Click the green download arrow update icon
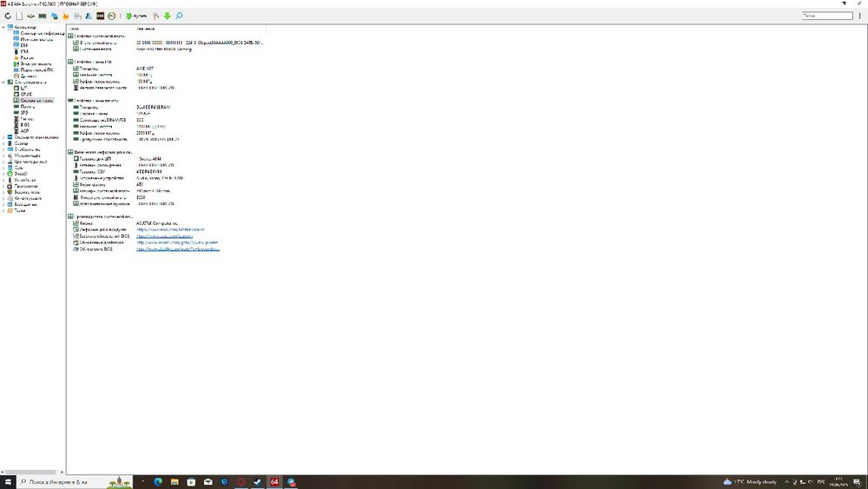Image resolution: width=868 pixels, height=489 pixels. pos(168,16)
